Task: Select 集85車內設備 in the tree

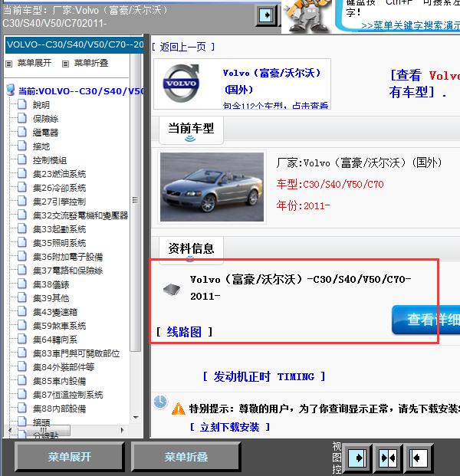Action: (59, 381)
